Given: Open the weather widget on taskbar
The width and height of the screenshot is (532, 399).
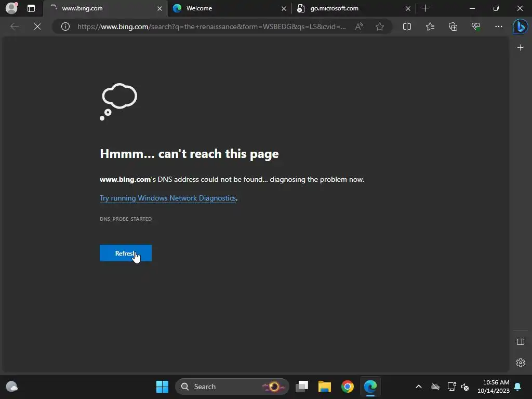Looking at the screenshot, I should (x=12, y=387).
